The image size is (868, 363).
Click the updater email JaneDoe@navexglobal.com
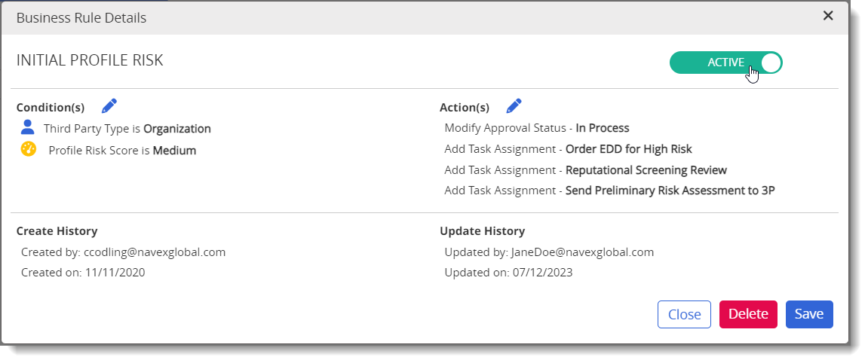tap(582, 252)
